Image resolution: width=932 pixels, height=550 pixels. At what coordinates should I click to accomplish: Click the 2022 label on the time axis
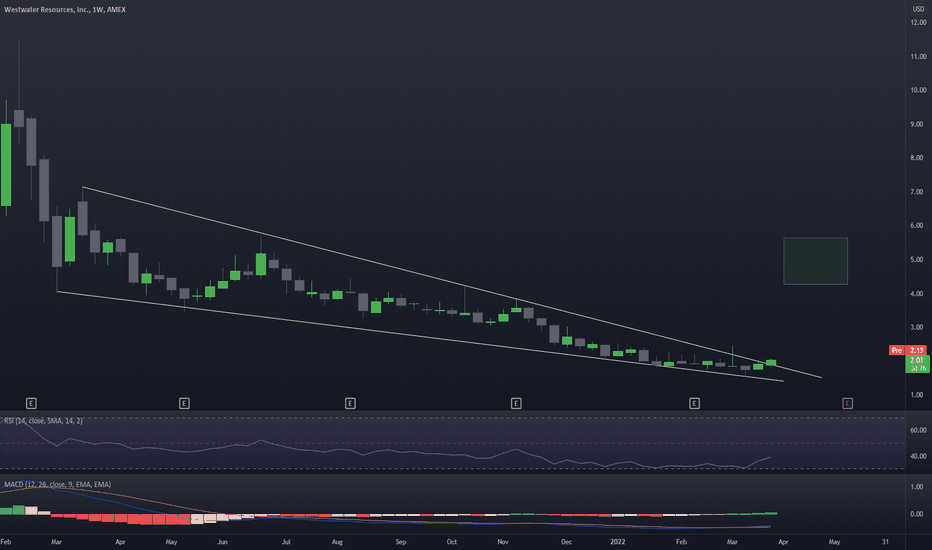coord(618,542)
